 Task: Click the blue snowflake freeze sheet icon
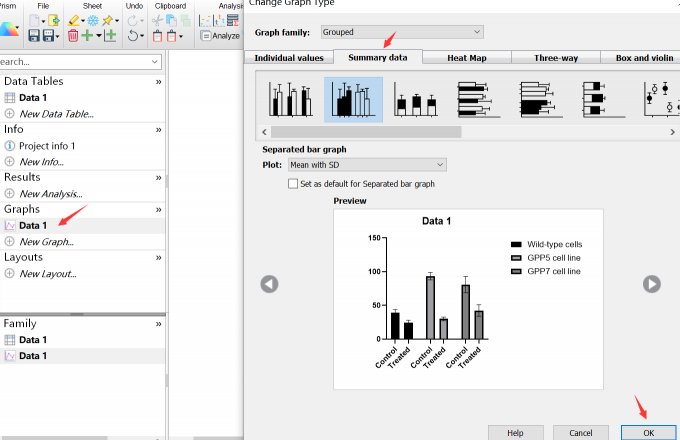(93, 20)
